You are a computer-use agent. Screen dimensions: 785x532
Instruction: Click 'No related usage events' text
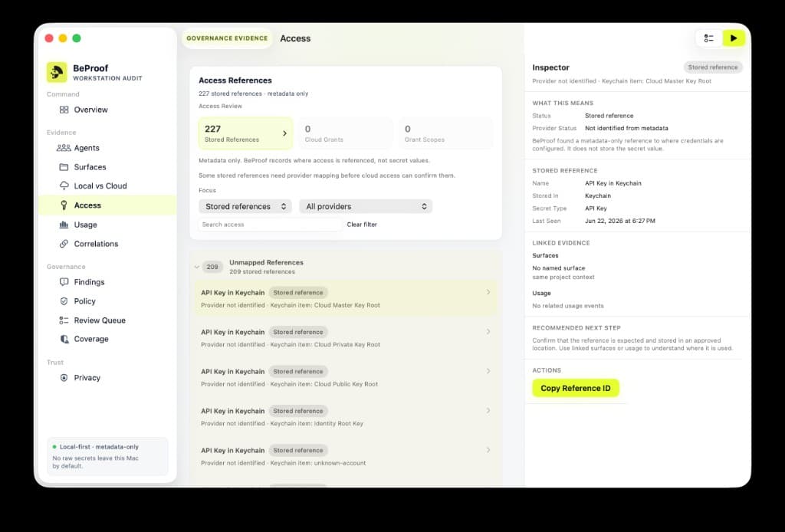tap(568, 306)
